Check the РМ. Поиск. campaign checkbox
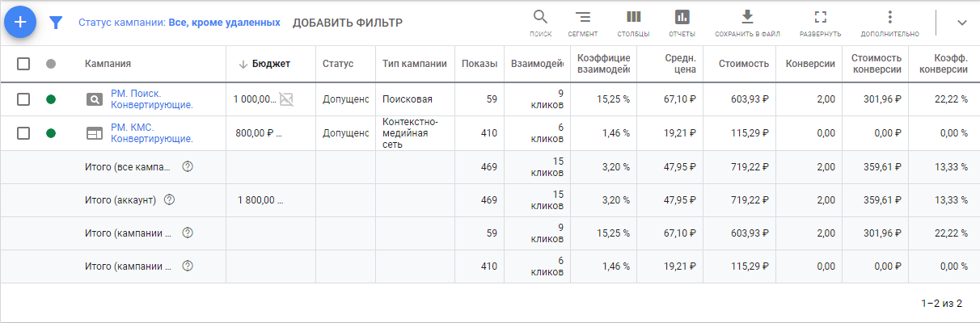980x323 pixels. point(23,99)
